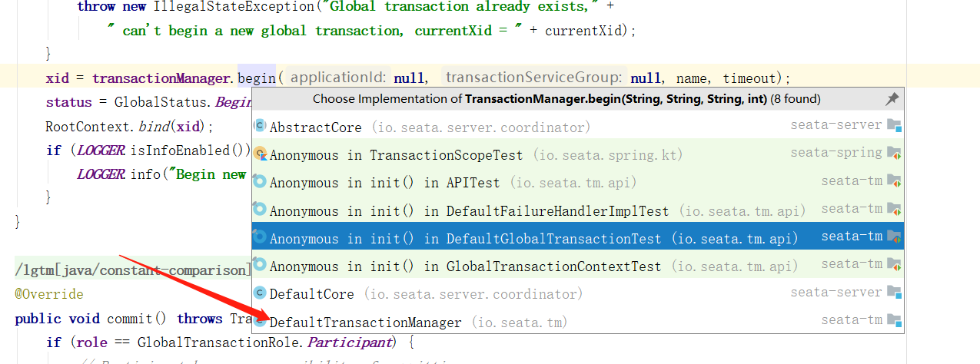Click the seata-tm module icon in the DefaultGlobalTransactionTest row

pos(894,236)
